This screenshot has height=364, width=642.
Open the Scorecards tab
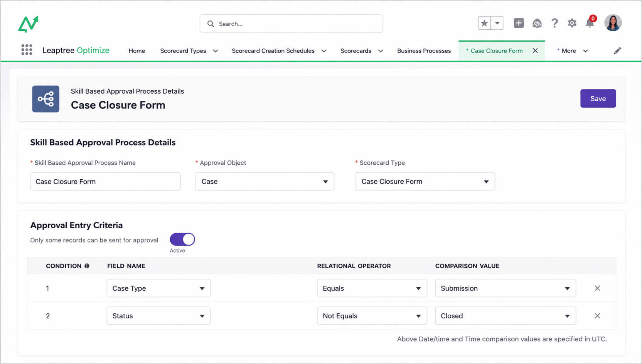tap(356, 51)
